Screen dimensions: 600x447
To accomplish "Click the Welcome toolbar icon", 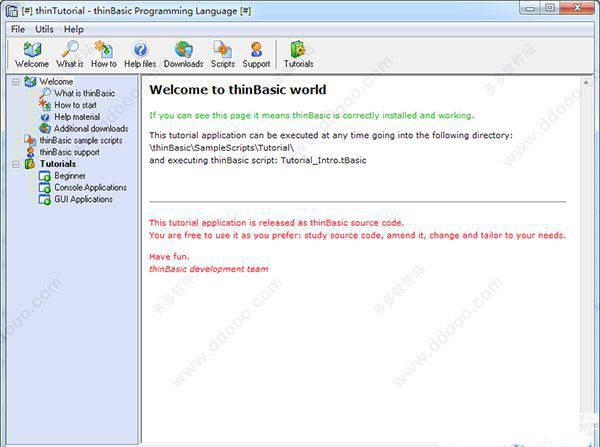I will click(x=32, y=50).
